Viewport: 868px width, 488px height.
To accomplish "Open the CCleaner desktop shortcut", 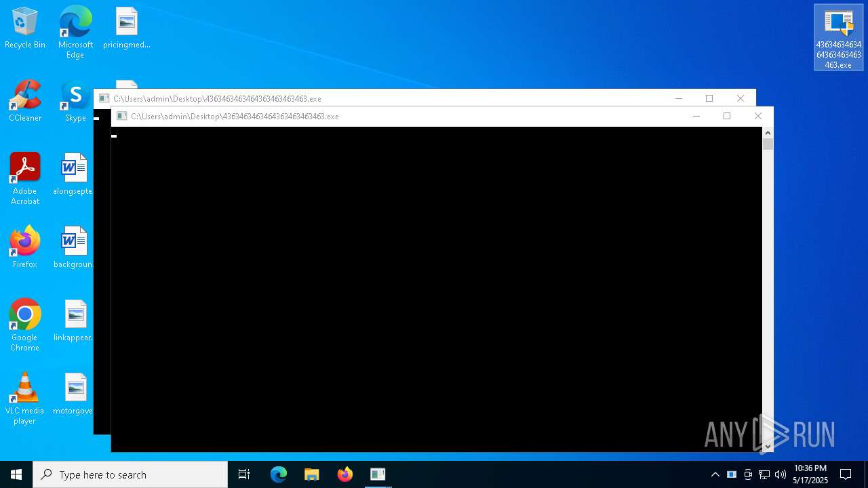I will (25, 102).
